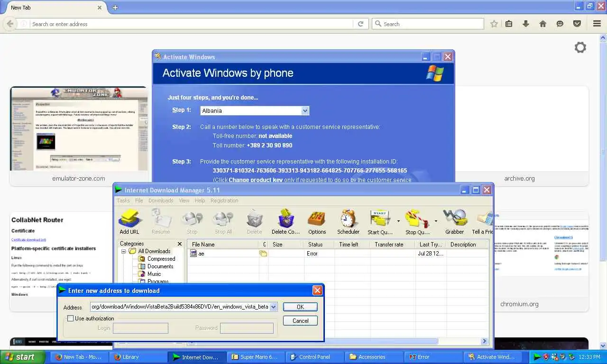Open the Scheduler toolbar icon

(349, 222)
